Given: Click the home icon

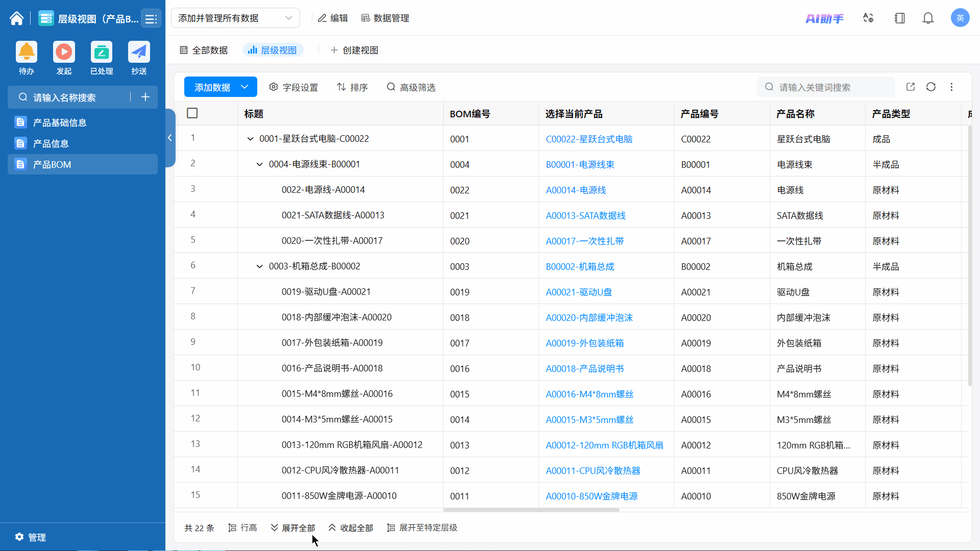Looking at the screenshot, I should point(16,19).
